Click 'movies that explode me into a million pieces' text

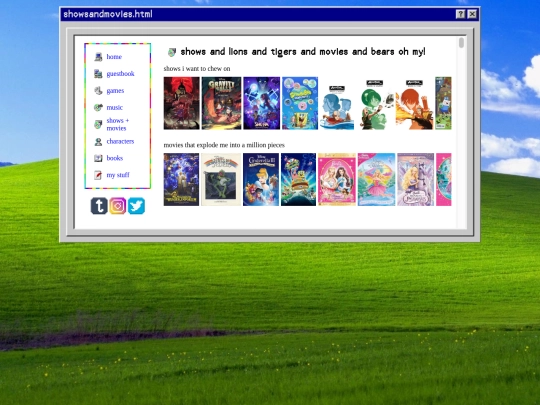[224, 145]
